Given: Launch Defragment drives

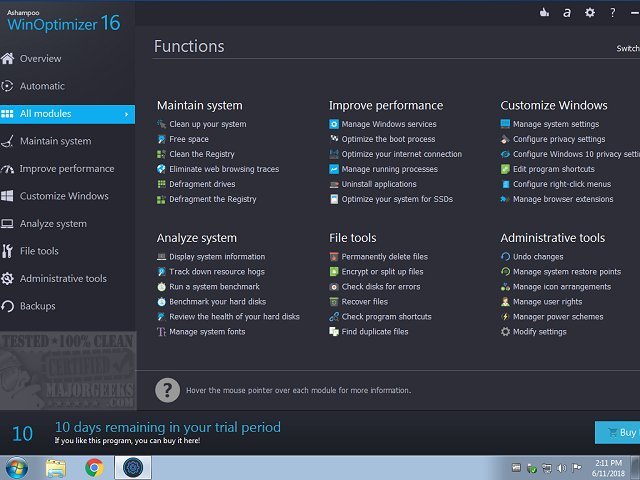Looking at the screenshot, I should click(202, 184).
